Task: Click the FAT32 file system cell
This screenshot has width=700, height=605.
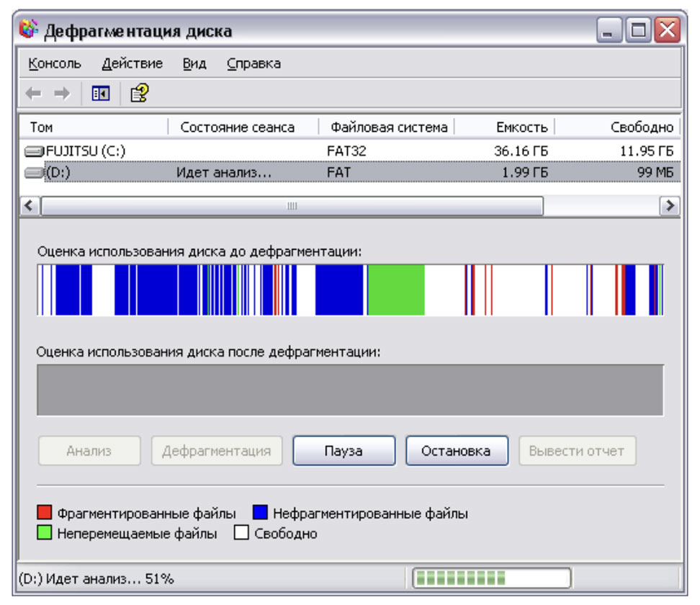Action: click(x=346, y=151)
